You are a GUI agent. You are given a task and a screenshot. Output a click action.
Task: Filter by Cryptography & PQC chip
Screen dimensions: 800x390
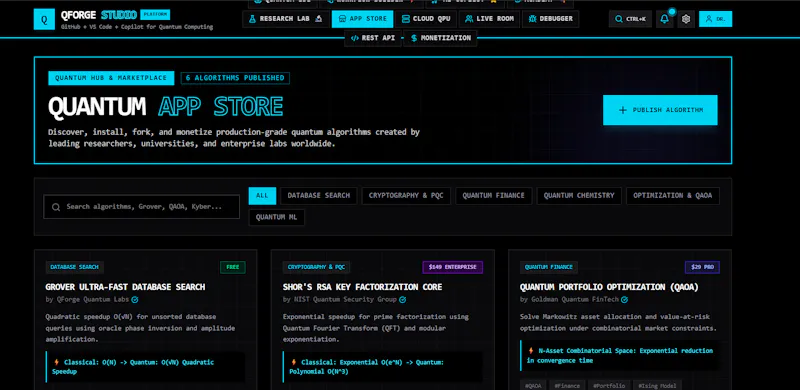coord(406,196)
